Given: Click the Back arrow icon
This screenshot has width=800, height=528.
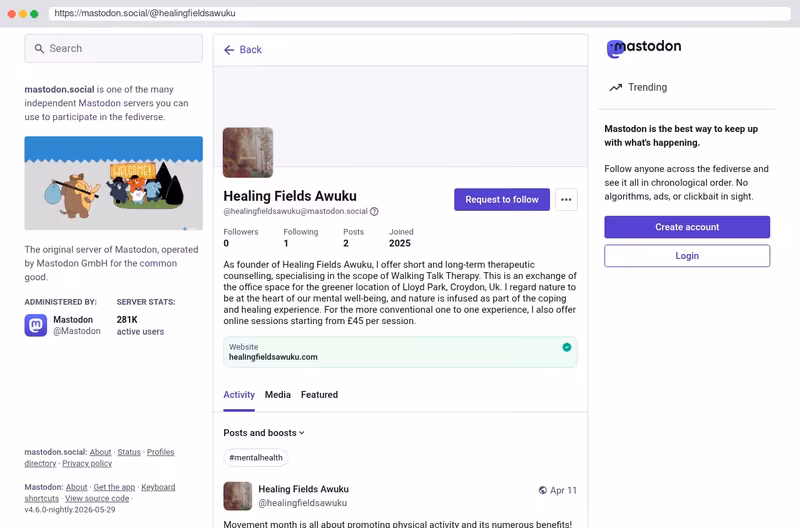Looking at the screenshot, I should tap(229, 49).
